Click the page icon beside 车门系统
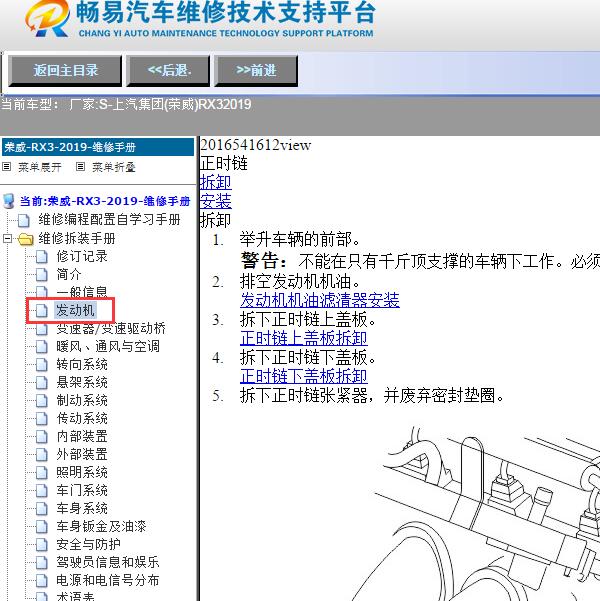 (42, 491)
